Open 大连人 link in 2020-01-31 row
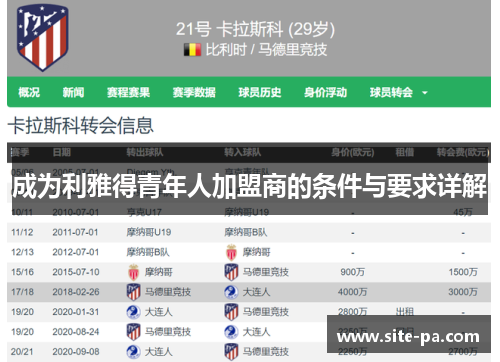 [159, 312]
